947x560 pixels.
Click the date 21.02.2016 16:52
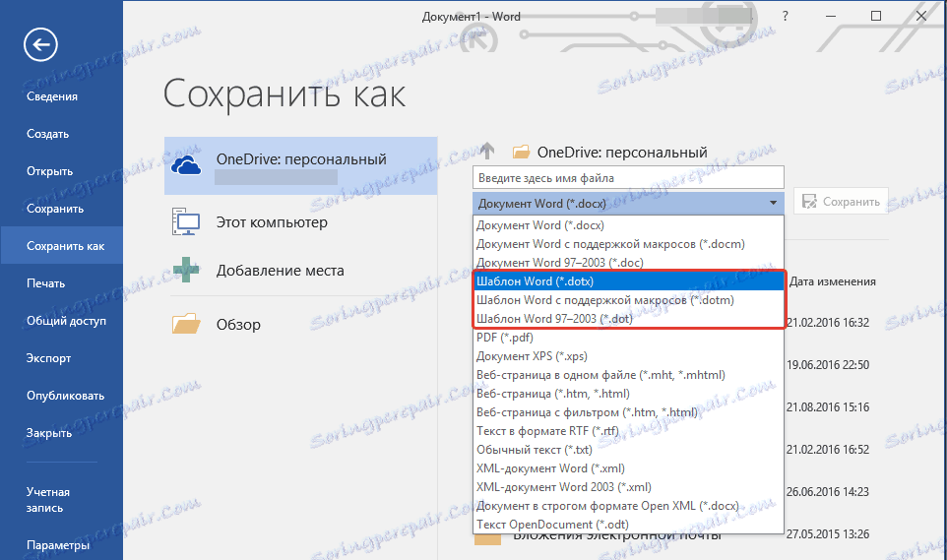tap(828, 450)
